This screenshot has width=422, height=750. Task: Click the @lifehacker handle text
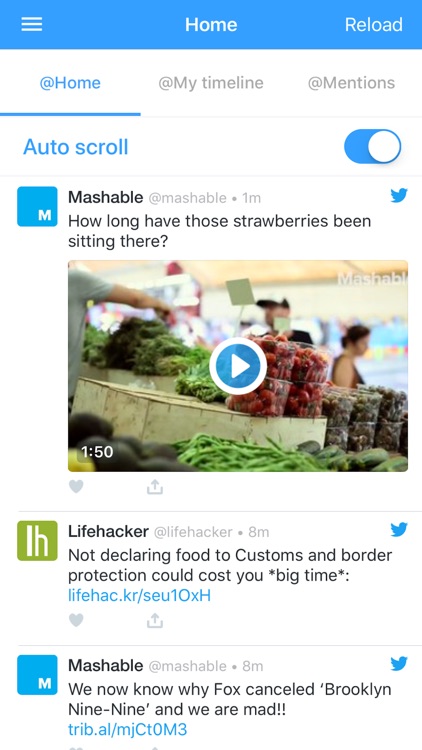(193, 532)
